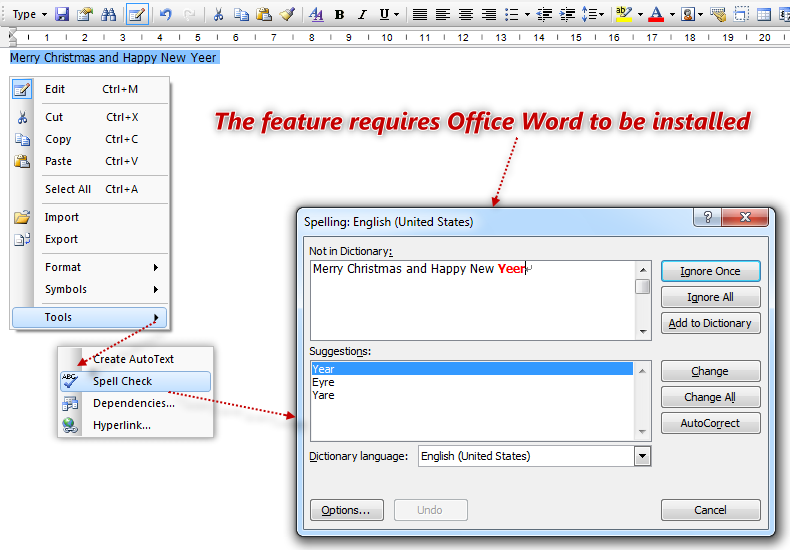Choose Export in context menu

click(90, 239)
